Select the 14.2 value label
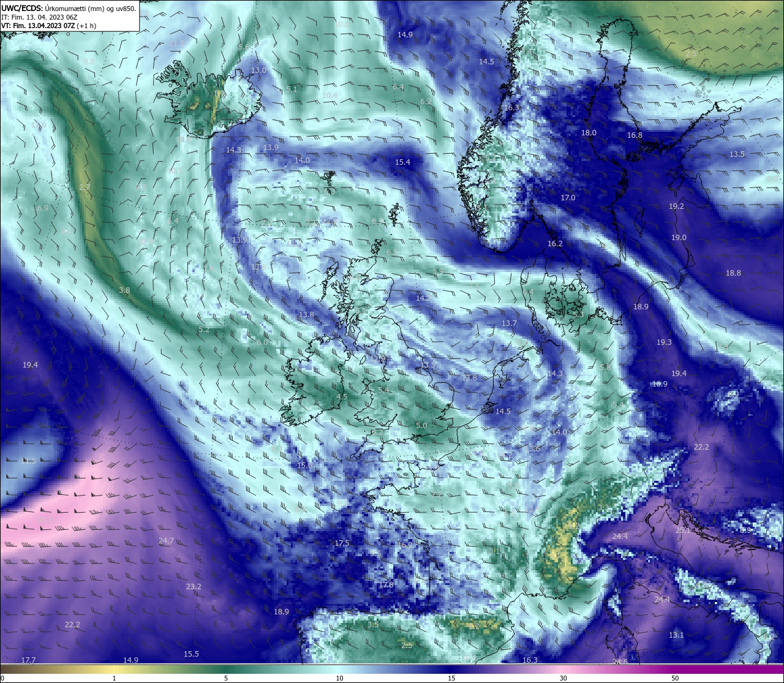This screenshot has width=784, height=683. tap(423, 298)
